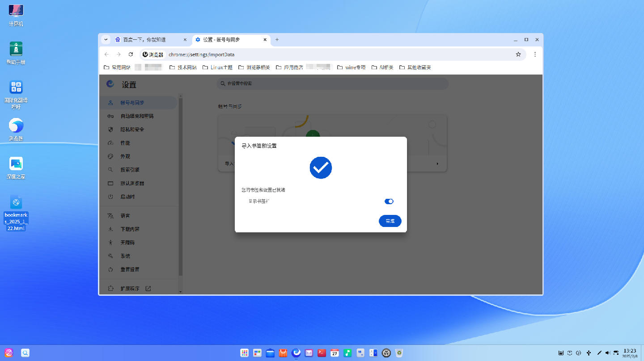
Task: Open the terminal from the dock
Action: coord(322,353)
